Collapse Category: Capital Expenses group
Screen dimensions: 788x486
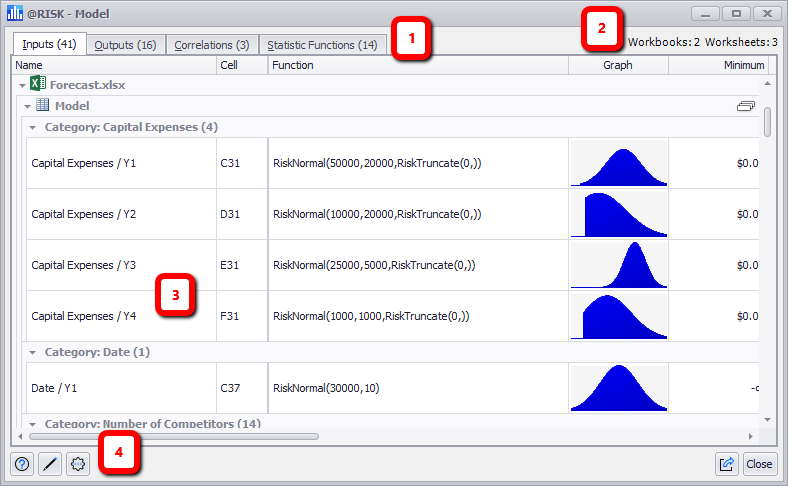[33, 127]
